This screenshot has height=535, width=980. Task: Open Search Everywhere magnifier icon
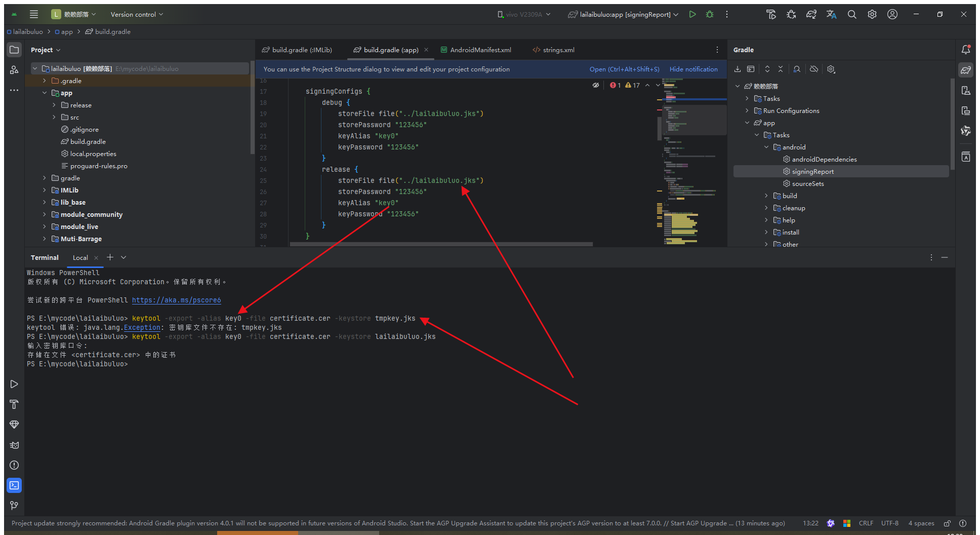(x=852, y=14)
